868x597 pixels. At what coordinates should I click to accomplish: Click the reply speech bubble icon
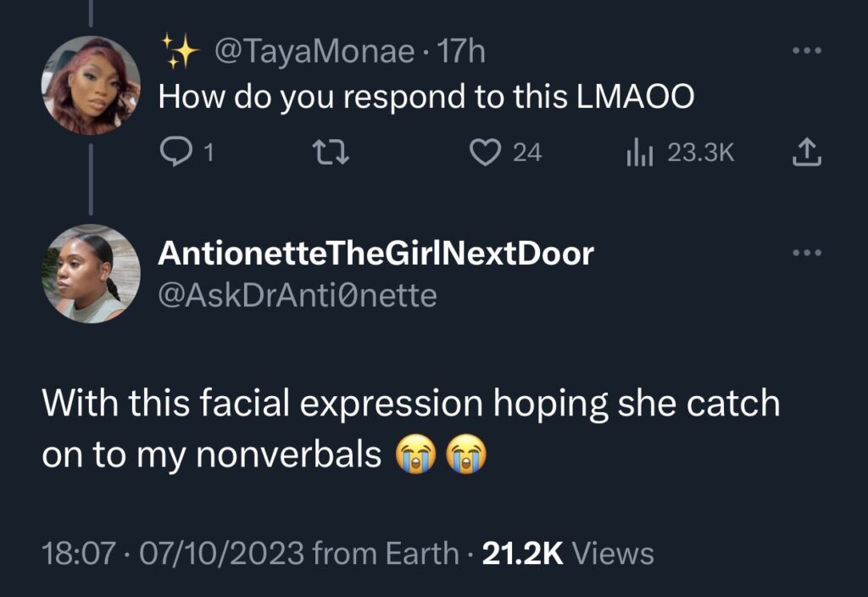(174, 152)
